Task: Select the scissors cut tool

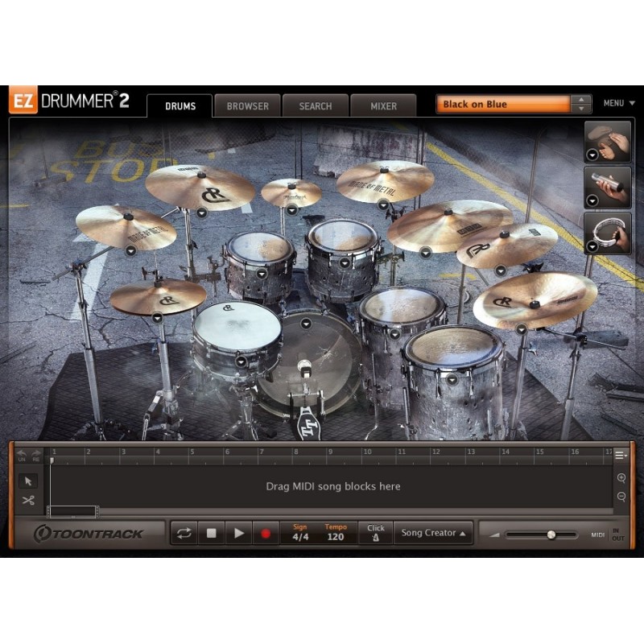Action: click(28, 500)
